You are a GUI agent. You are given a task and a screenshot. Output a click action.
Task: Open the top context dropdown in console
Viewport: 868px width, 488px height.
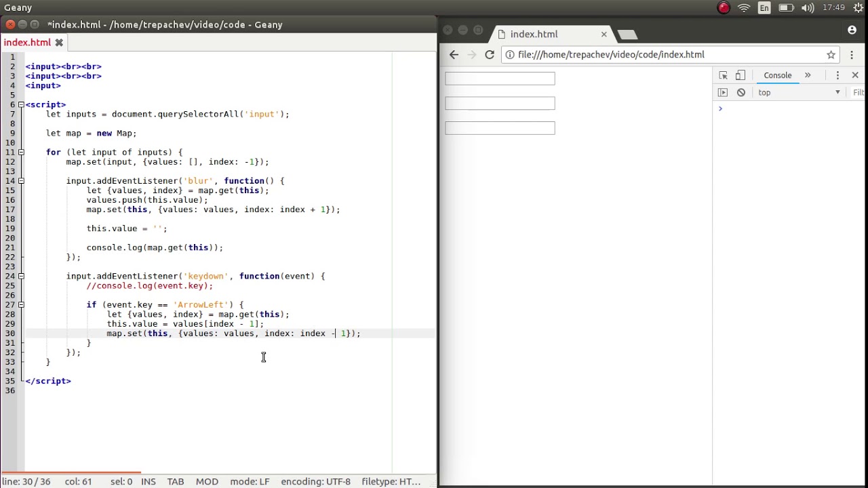click(799, 92)
